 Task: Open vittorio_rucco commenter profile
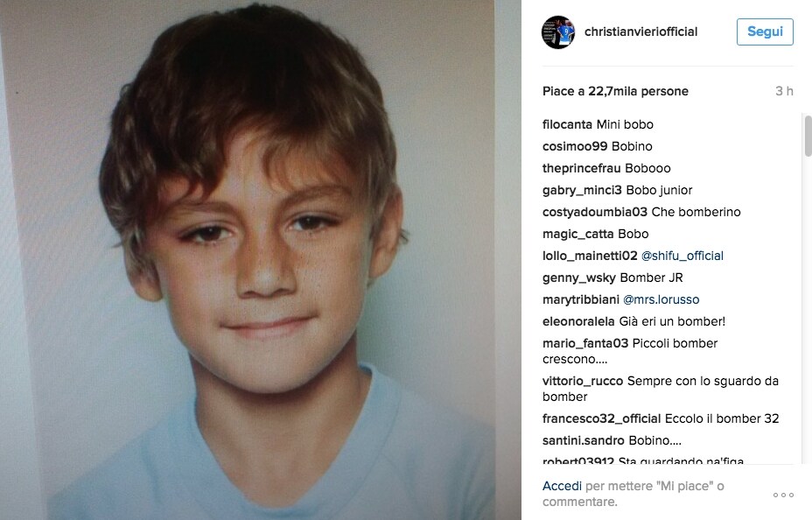click(583, 381)
